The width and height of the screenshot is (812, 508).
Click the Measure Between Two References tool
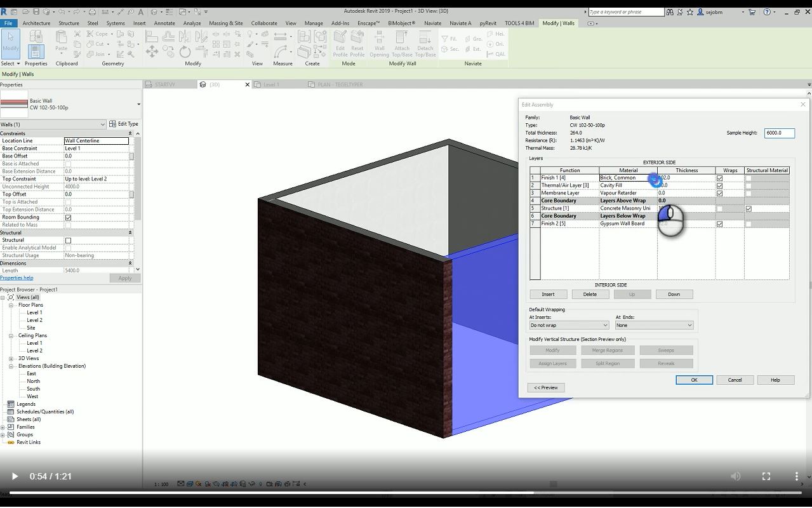(x=280, y=37)
